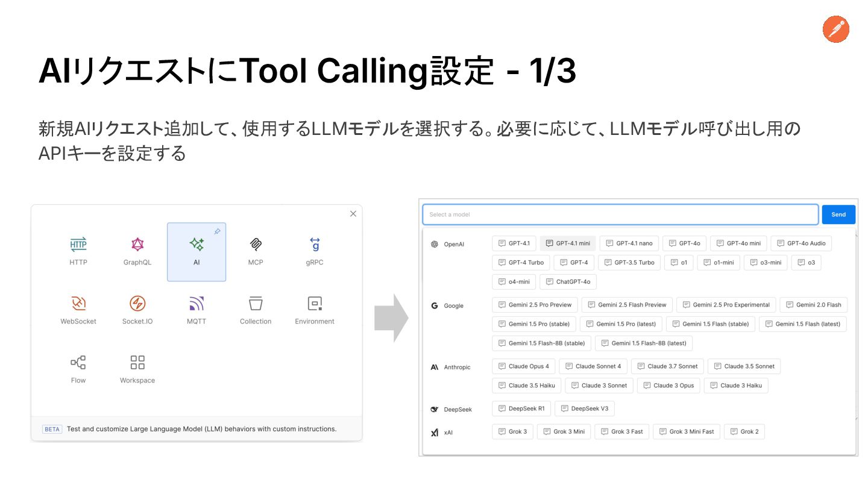Select Gemini 1.5 Flash-8B (latest)
The width and height of the screenshot is (868, 488).
click(644, 343)
